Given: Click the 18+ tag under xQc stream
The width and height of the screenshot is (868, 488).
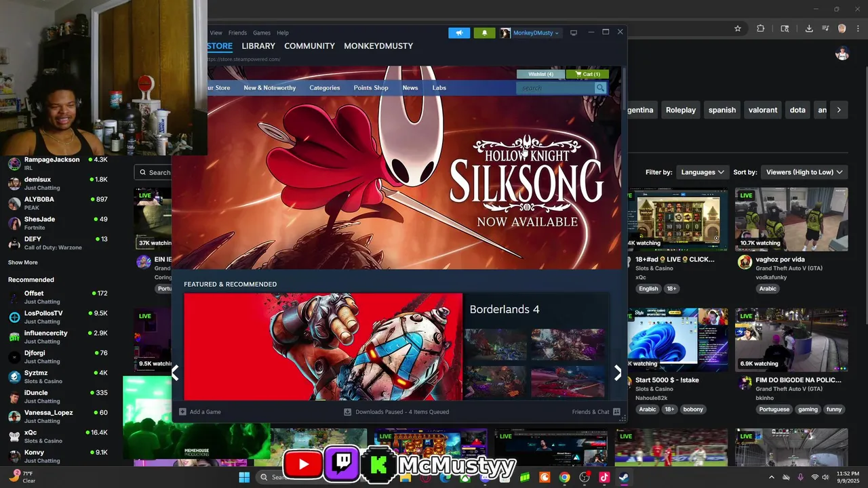Looking at the screenshot, I should coord(671,289).
